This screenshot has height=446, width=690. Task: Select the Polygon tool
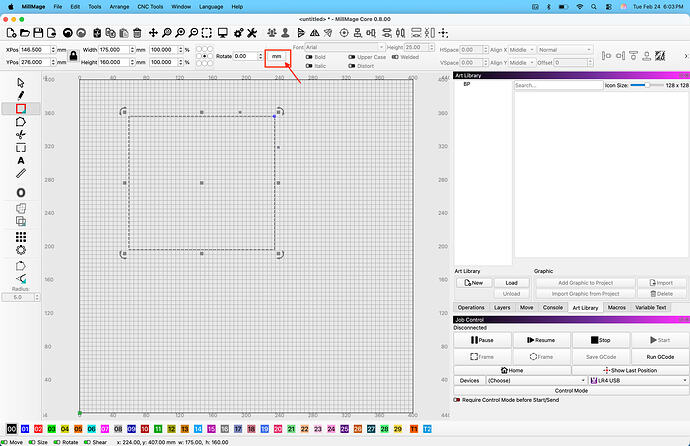click(x=21, y=122)
